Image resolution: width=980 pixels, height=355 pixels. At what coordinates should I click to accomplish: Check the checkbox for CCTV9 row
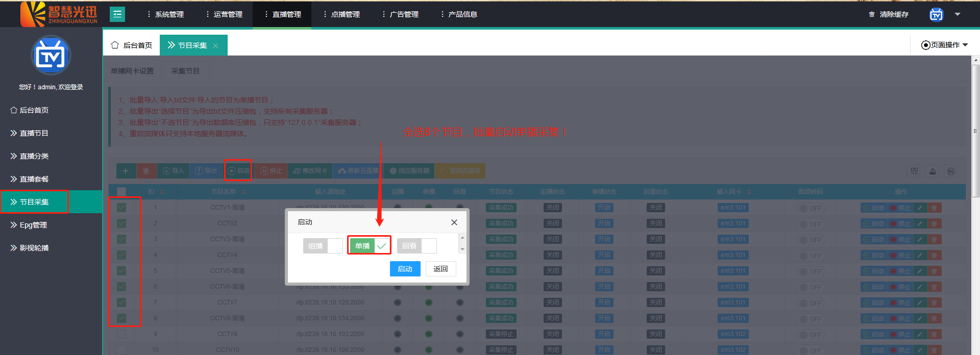tap(121, 334)
